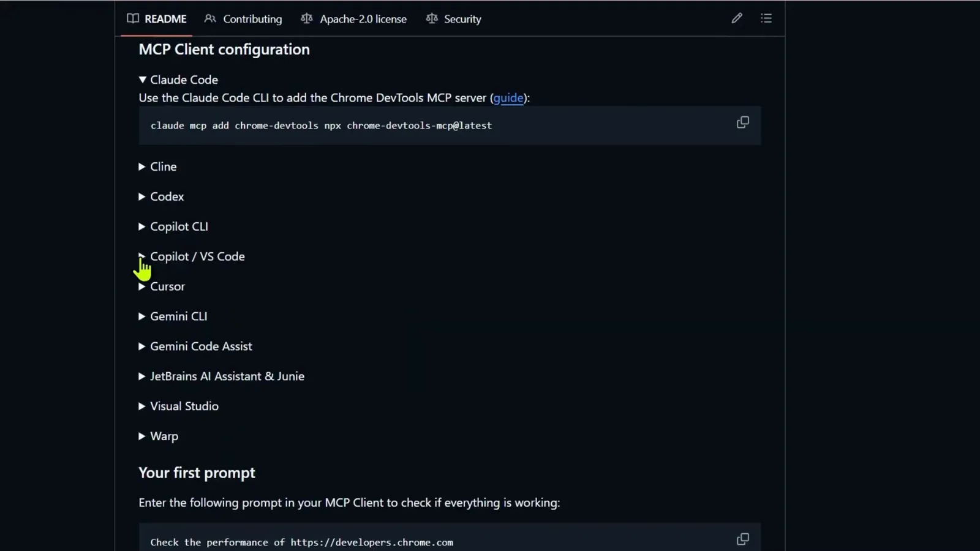This screenshot has height=551, width=980.
Task: Expand the Visual Studio section
Action: [179, 407]
